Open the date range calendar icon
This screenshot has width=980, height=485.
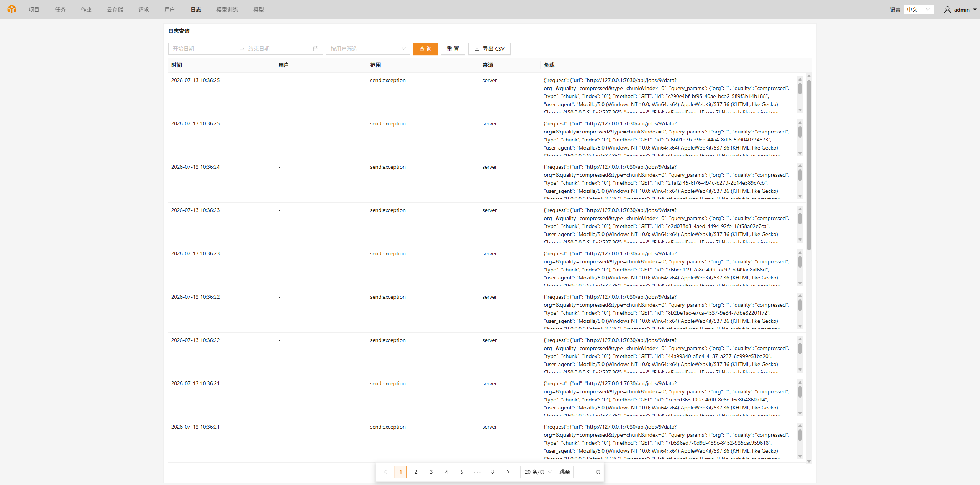[316, 49]
